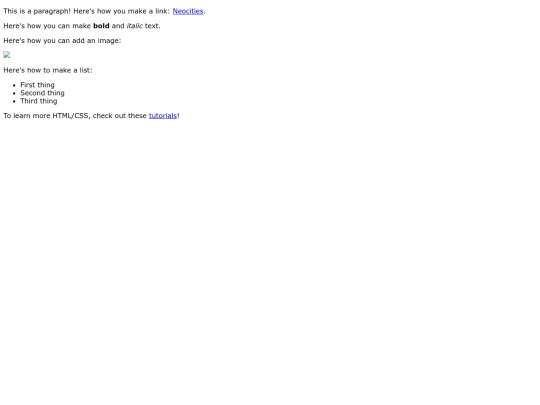The width and height of the screenshot is (540, 405).
Task: Click "To learn more" at paragraph start
Action: (x=27, y=116)
